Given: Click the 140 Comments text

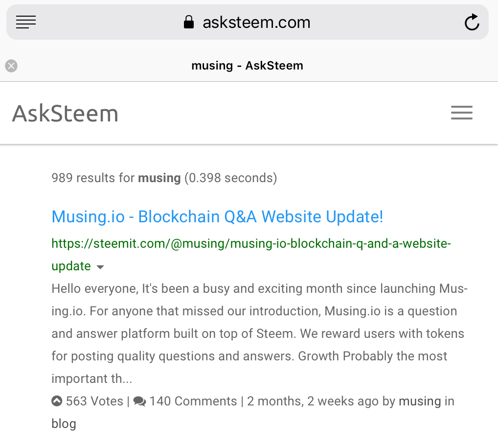Looking at the screenshot, I should coord(193,401).
